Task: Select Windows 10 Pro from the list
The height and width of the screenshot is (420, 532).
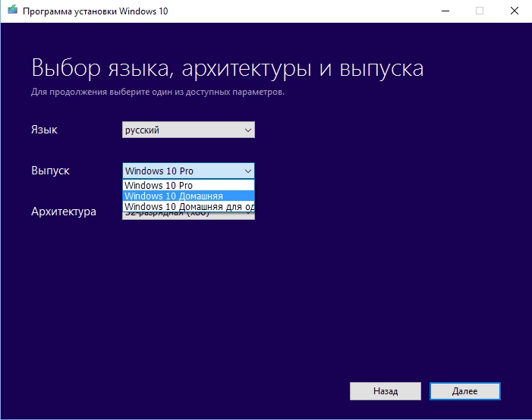Action: coord(188,185)
